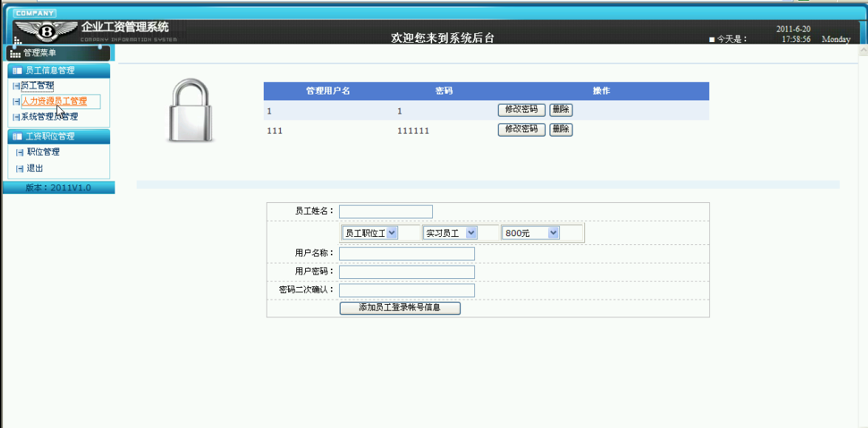Viewport: 868px width, 428px height.
Task: Click the time 17:58:56
Action: 796,39
